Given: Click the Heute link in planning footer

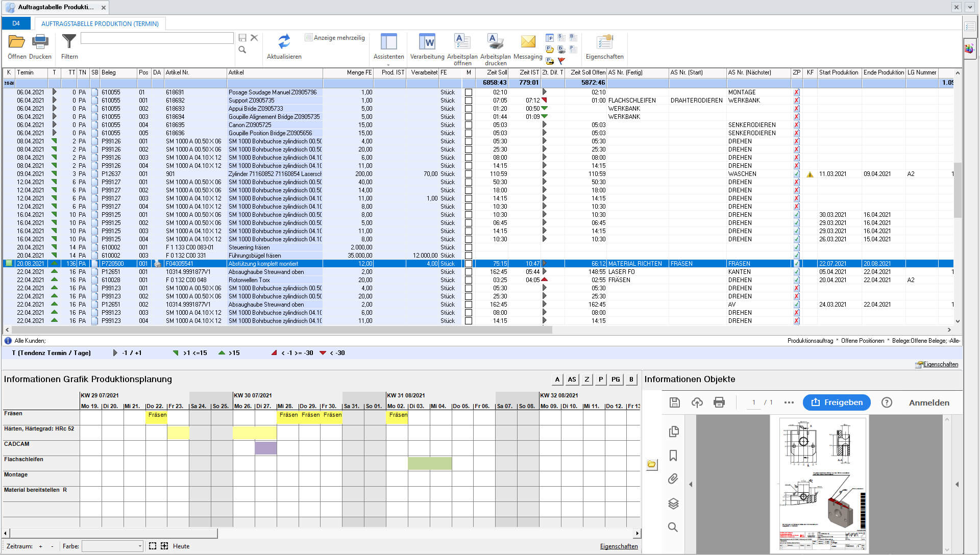Looking at the screenshot, I should point(181,546).
